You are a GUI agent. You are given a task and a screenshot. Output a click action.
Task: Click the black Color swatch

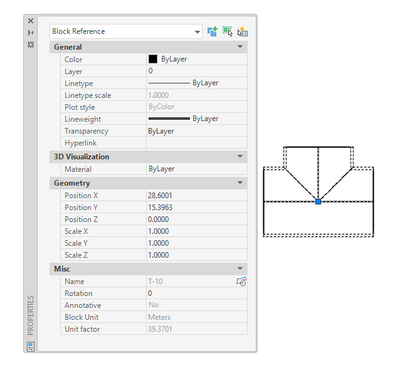[x=153, y=59]
